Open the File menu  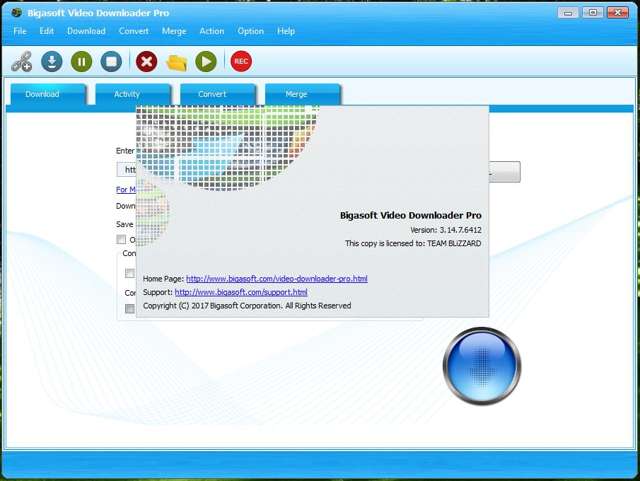pos(20,31)
